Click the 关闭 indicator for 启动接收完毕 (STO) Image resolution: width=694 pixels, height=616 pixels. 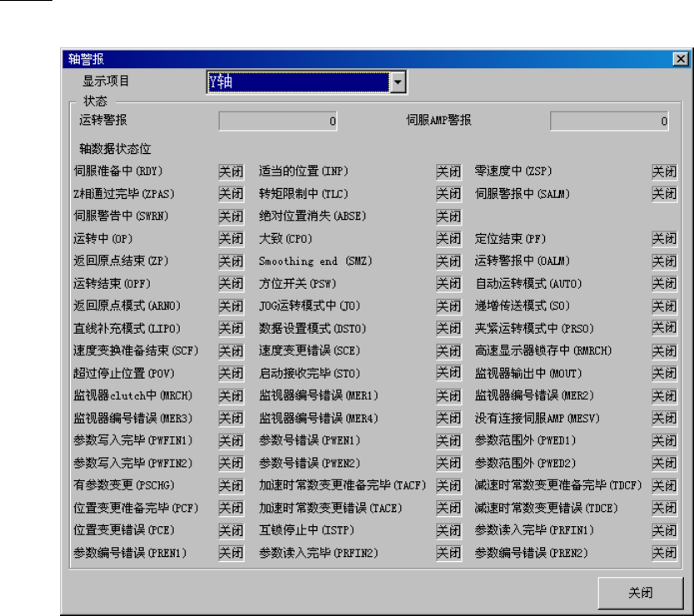click(449, 374)
